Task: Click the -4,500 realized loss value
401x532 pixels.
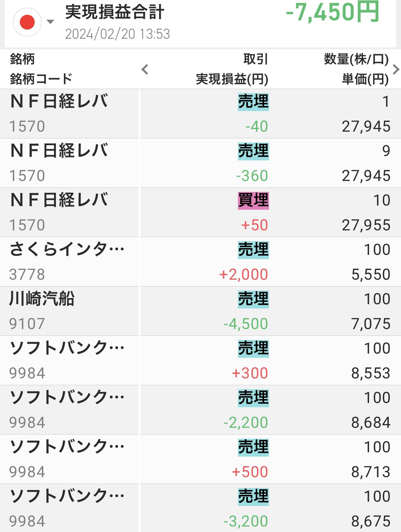Action: pos(246,324)
